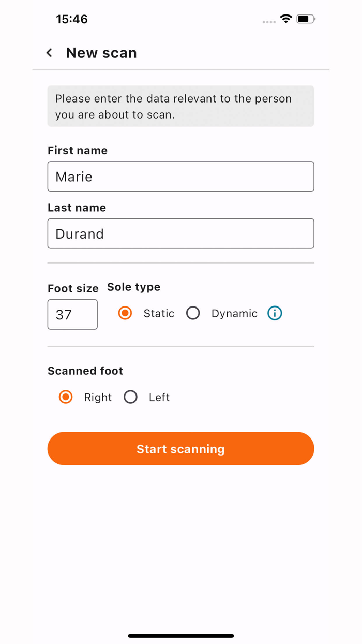Viewport: 362px width, 644px height.
Task: Click the Sole type heading
Action: pos(133,287)
